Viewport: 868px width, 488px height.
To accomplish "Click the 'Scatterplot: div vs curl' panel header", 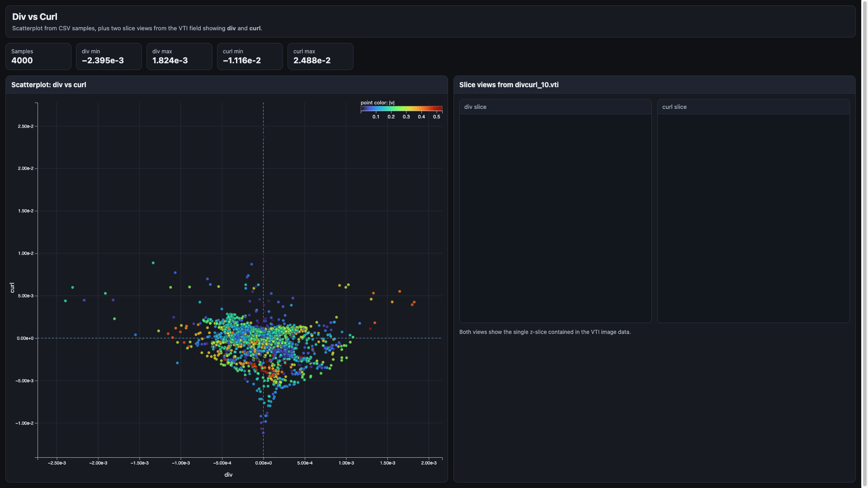I will [226, 84].
